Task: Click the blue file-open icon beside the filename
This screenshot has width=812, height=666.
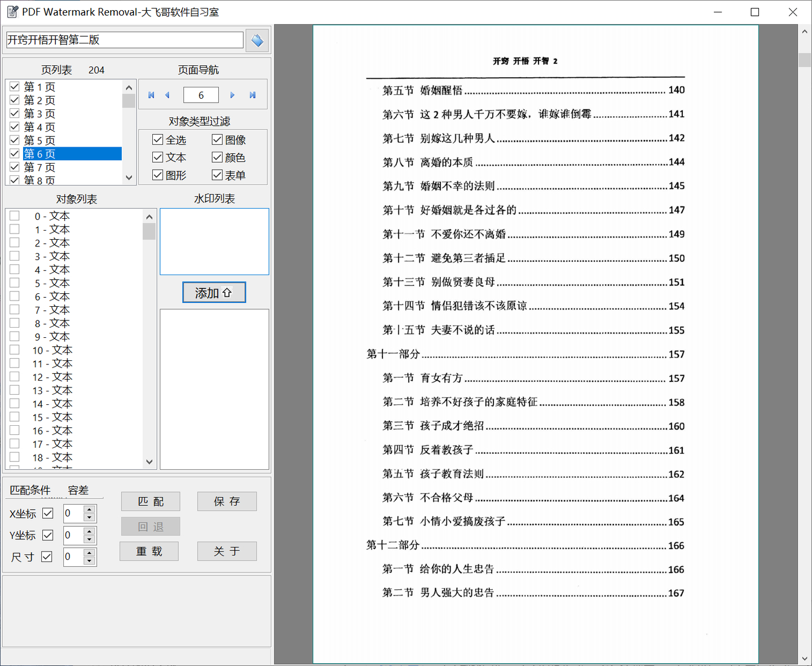Action: (257, 40)
